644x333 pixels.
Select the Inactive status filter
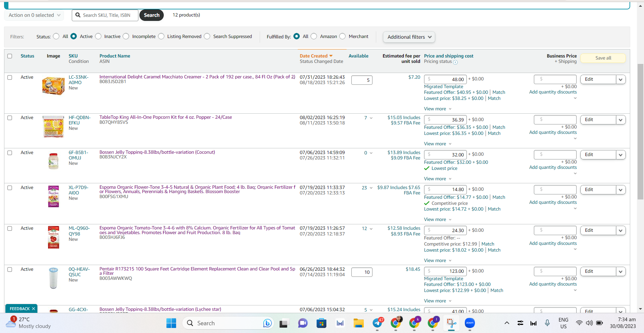[x=98, y=36]
